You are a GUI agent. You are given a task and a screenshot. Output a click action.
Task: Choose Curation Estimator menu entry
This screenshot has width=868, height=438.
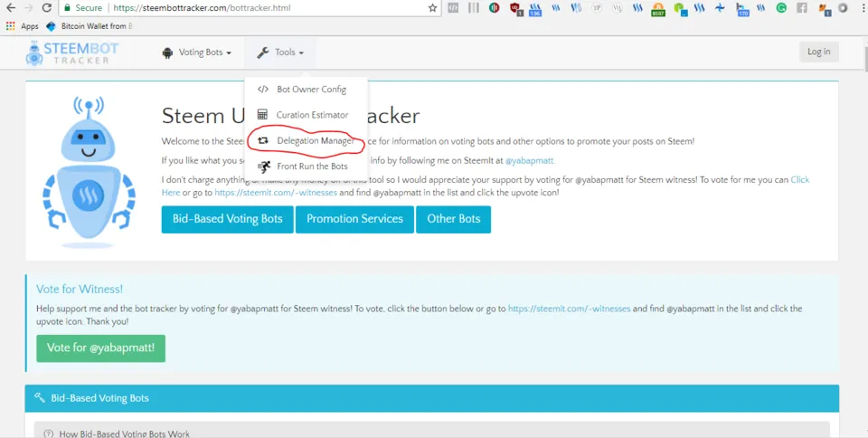point(307,115)
